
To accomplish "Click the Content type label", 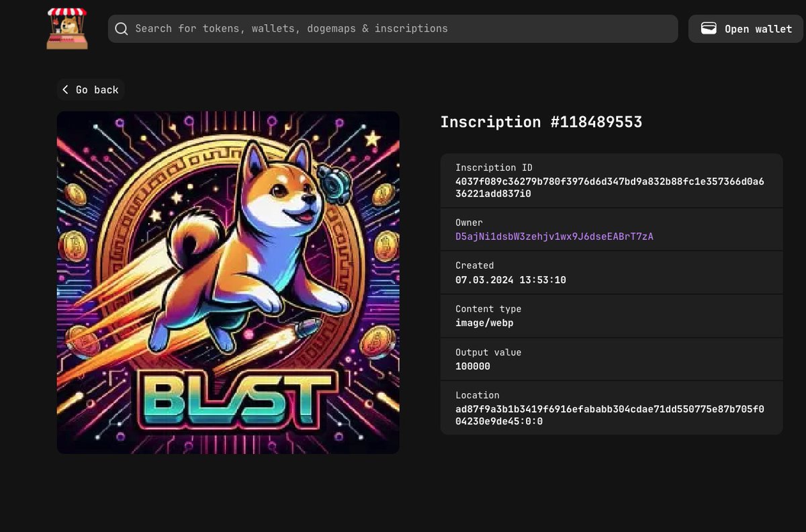I will [x=488, y=309].
